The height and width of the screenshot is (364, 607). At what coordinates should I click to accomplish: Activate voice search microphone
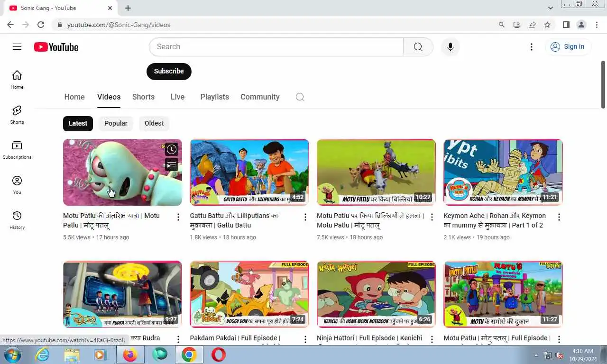coord(450,47)
